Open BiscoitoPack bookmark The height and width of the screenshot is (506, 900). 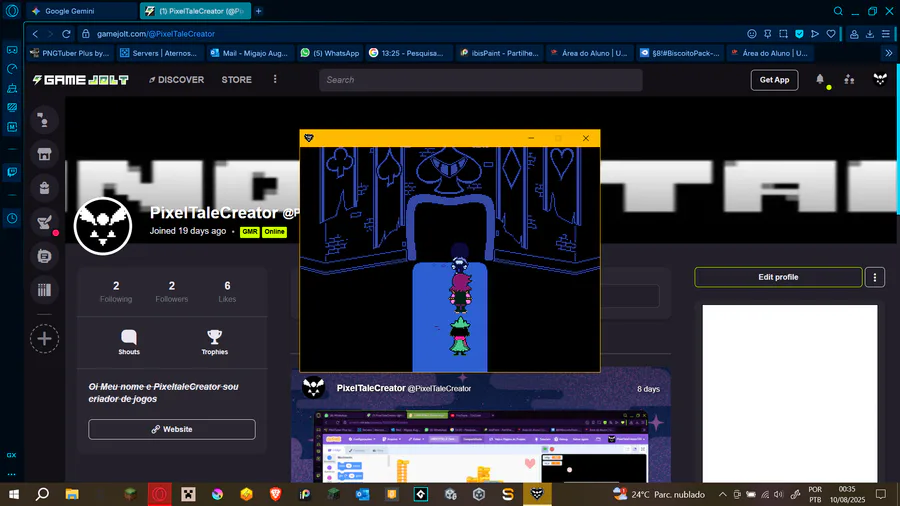[680, 53]
